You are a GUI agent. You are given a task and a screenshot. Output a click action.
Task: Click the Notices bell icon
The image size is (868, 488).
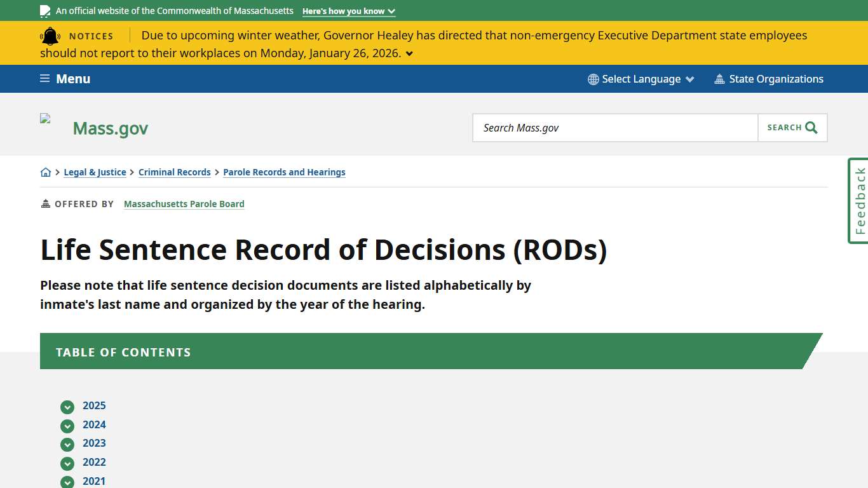pyautogui.click(x=50, y=36)
